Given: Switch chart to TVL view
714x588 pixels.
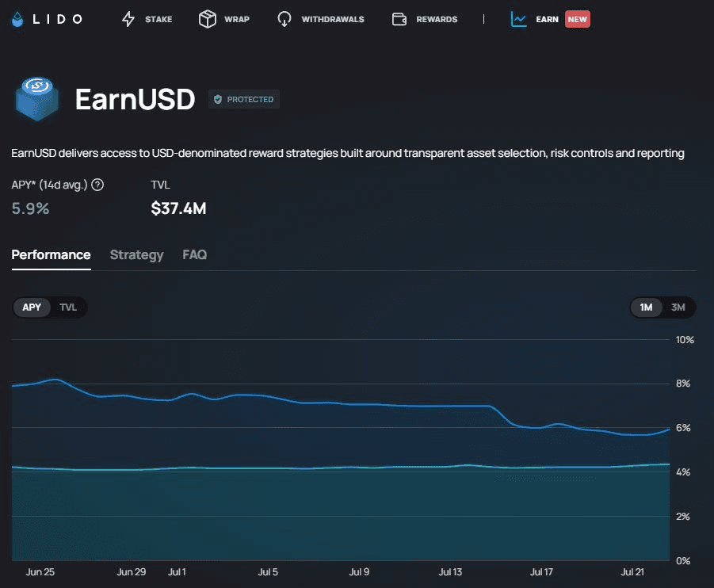Looking at the screenshot, I should pyautogui.click(x=68, y=307).
